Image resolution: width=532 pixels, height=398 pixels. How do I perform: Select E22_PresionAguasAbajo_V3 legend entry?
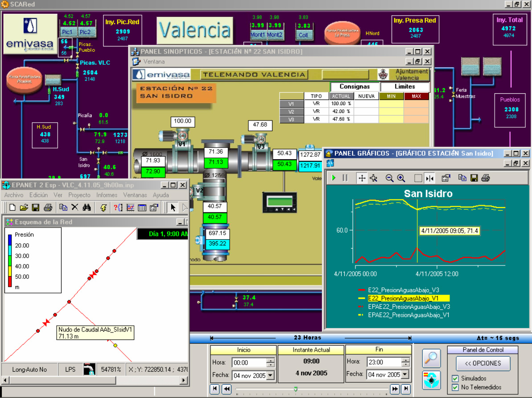click(x=404, y=290)
